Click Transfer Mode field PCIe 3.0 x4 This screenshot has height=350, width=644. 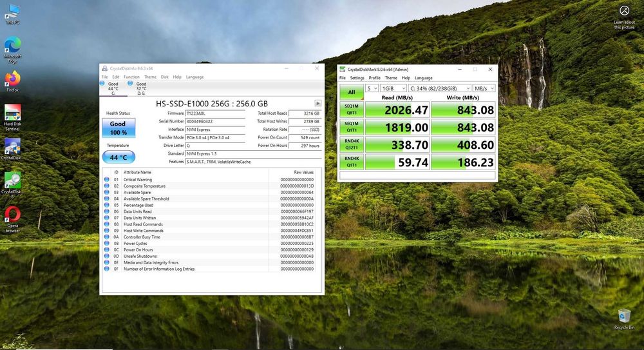pos(215,137)
